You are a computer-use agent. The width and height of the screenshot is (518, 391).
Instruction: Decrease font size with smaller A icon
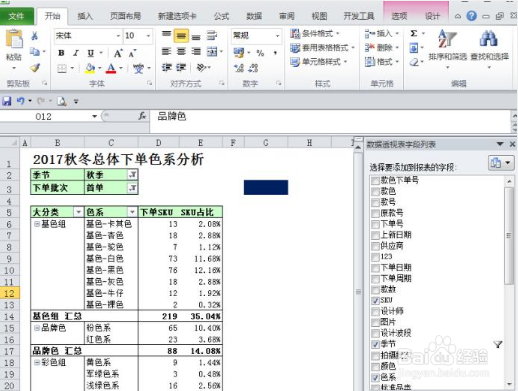click(x=132, y=53)
